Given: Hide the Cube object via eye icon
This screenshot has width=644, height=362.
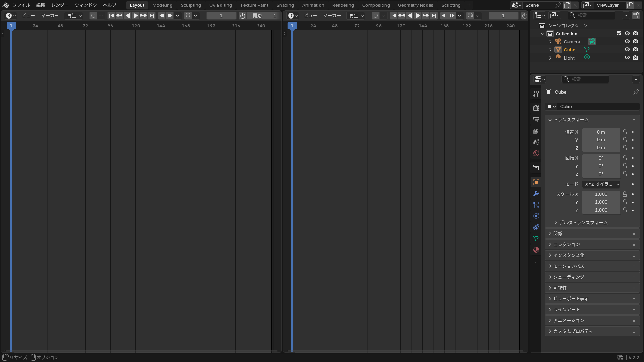Looking at the screenshot, I should coord(627,49).
